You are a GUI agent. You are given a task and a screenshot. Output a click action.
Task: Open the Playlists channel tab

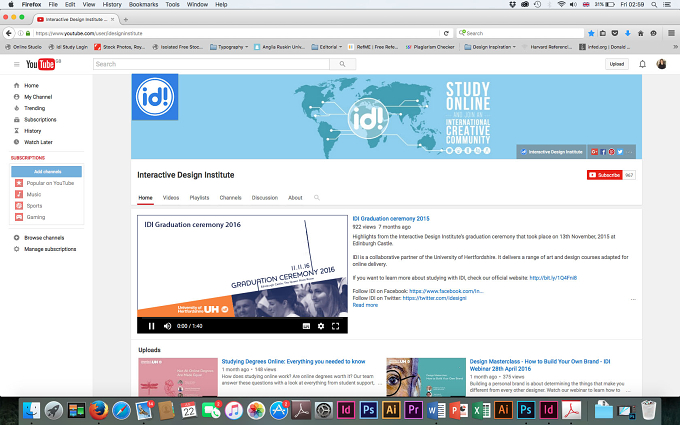pos(199,198)
